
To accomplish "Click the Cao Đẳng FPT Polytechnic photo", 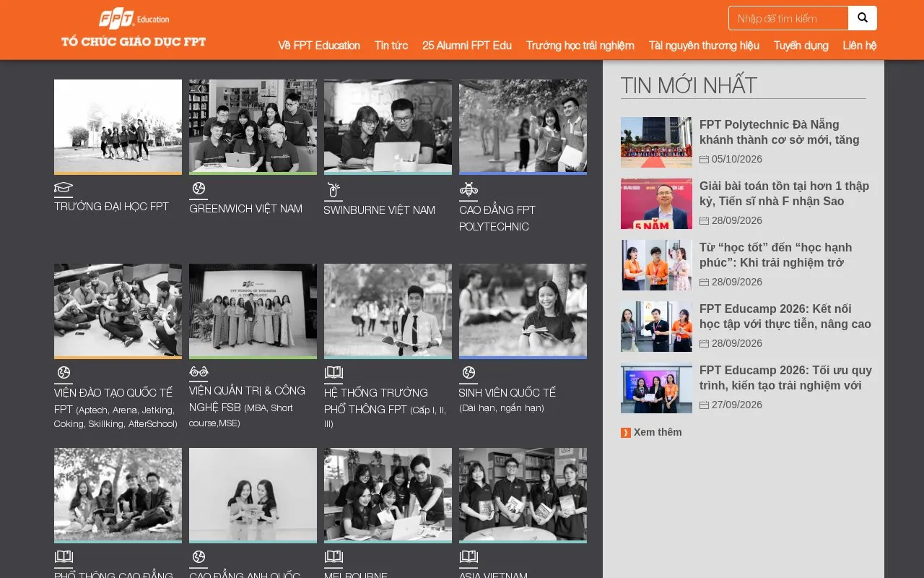I will [523, 127].
